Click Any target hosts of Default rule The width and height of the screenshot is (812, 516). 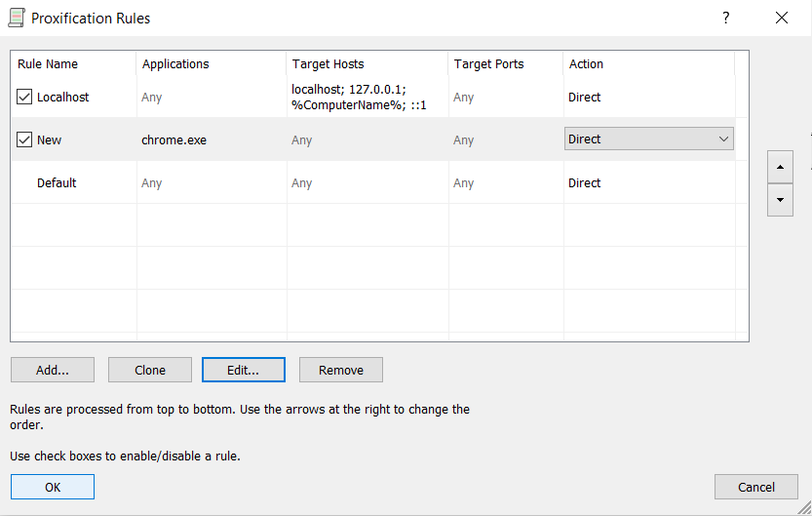click(x=301, y=183)
